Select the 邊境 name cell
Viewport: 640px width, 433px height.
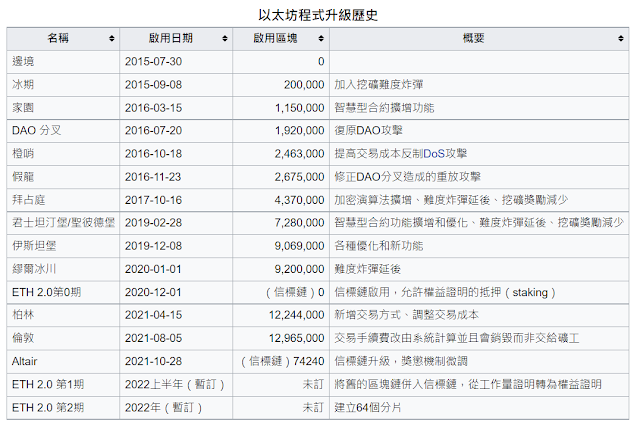tap(63, 62)
